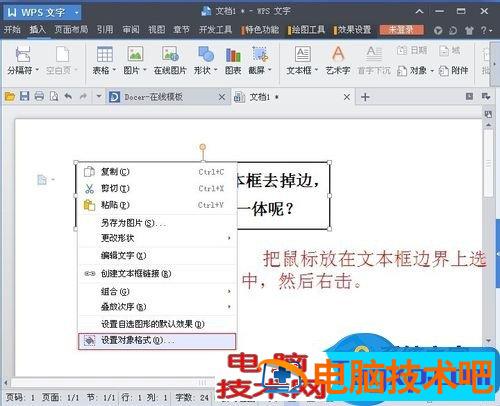
Task: Close the 文档1 document tab
Action: tap(347, 97)
